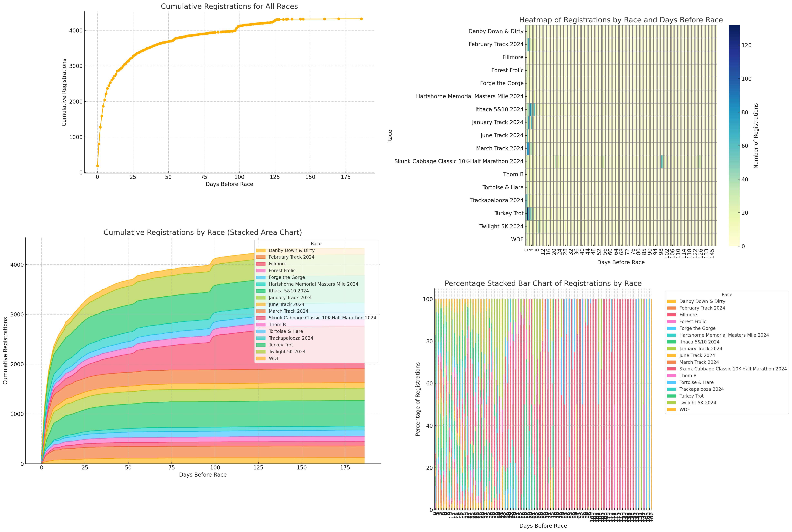Click the y-axis tick 2000 on the stacked area chart
Screen dimensions: 792x532
click(17, 364)
